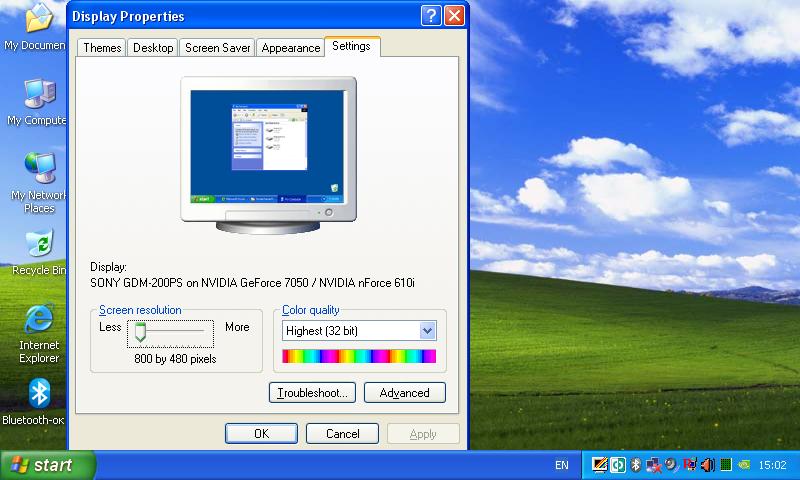Viewport: 800px width, 480px height.
Task: Click the speaker volume tray icon
Action: point(708,465)
